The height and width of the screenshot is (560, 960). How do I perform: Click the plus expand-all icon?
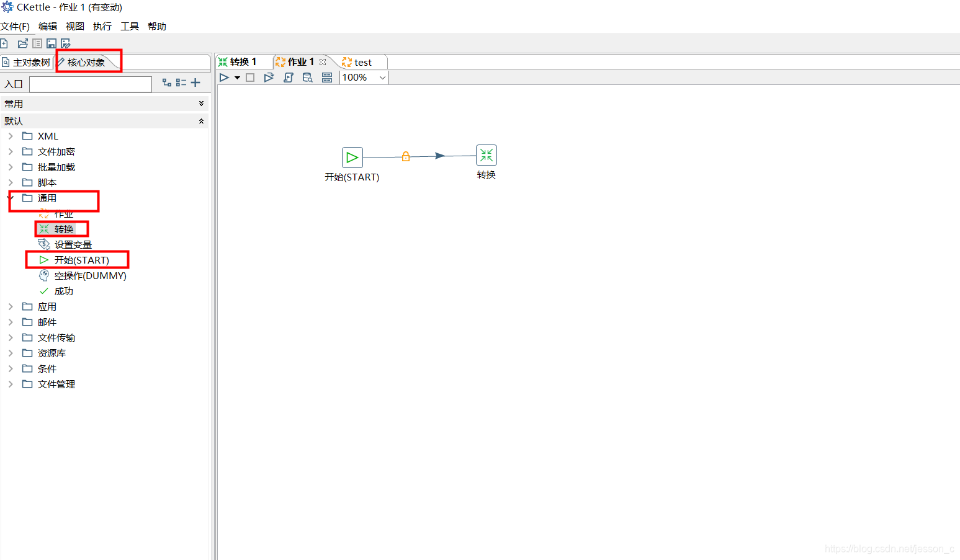click(195, 82)
